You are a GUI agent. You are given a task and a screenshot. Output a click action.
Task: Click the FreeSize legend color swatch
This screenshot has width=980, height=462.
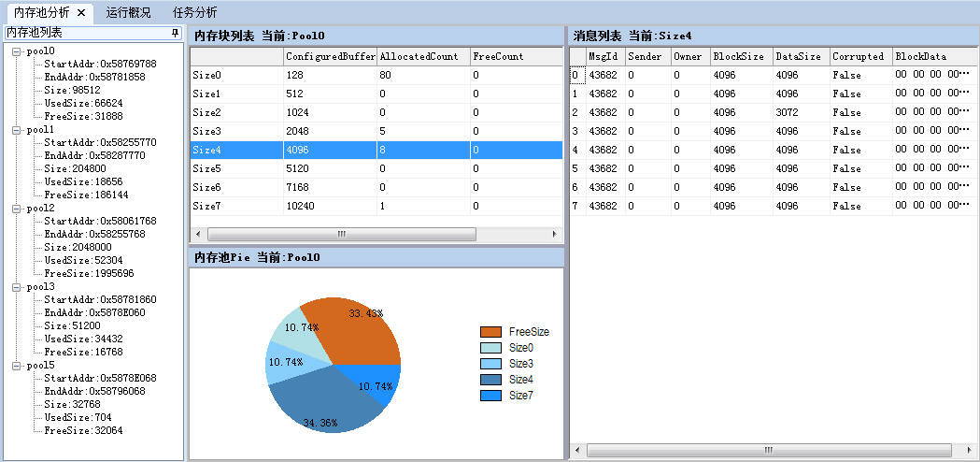[x=490, y=332]
